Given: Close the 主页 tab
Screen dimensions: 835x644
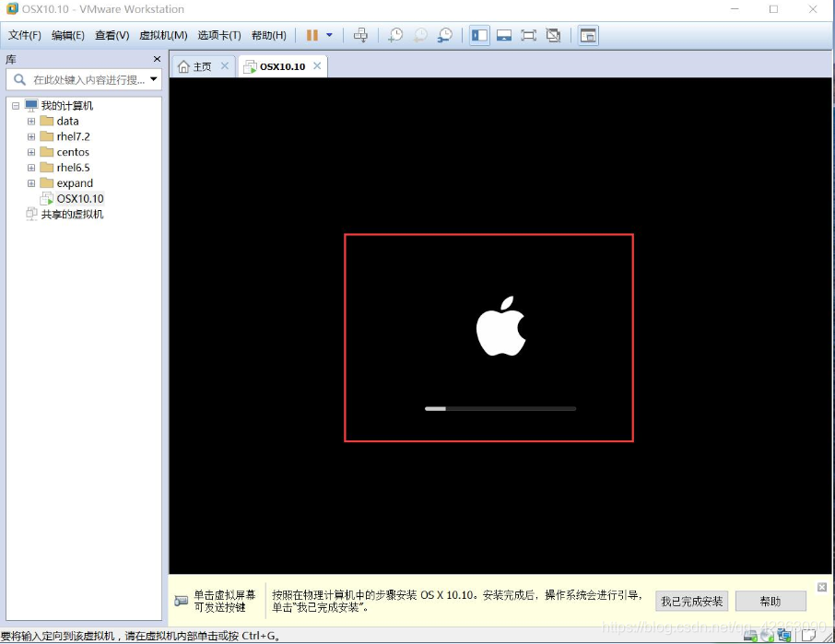Looking at the screenshot, I should (225, 65).
